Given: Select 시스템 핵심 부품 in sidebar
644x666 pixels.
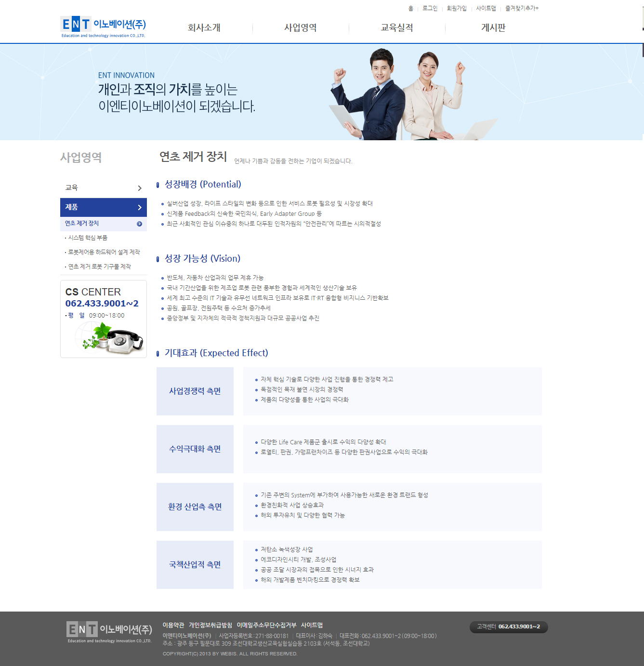Looking at the screenshot, I should coord(88,238).
